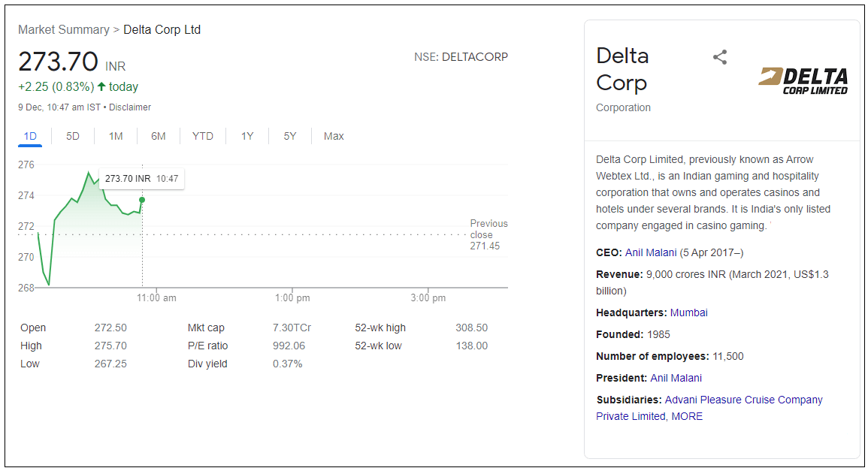The image size is (868, 471).
Task: Click the 3:00 pm axis label
Action: click(428, 297)
